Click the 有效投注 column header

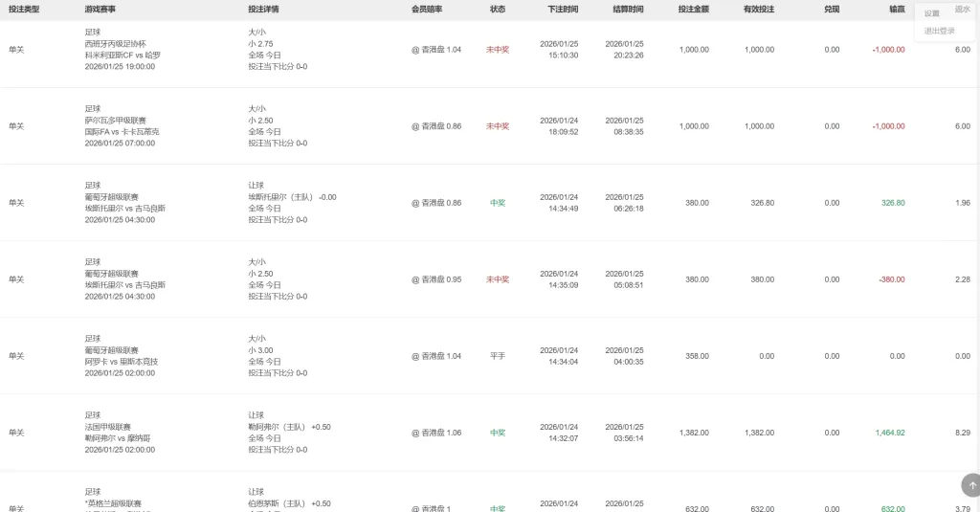point(759,9)
